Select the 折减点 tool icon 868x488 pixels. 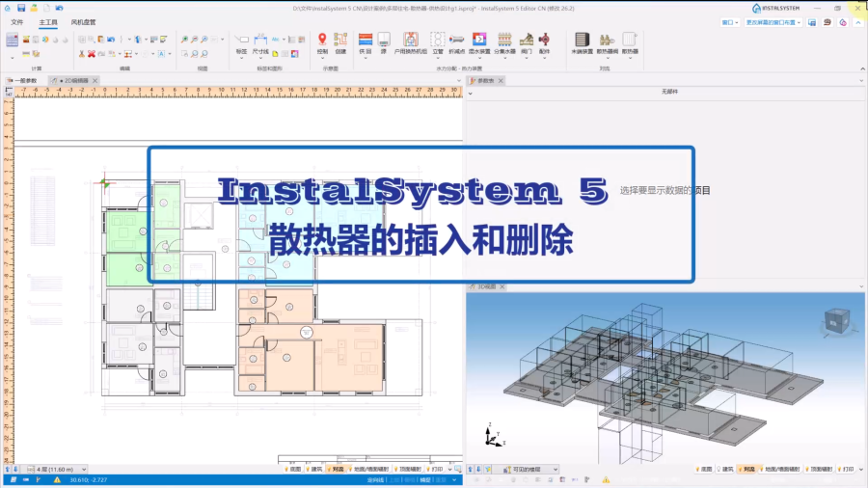point(457,43)
